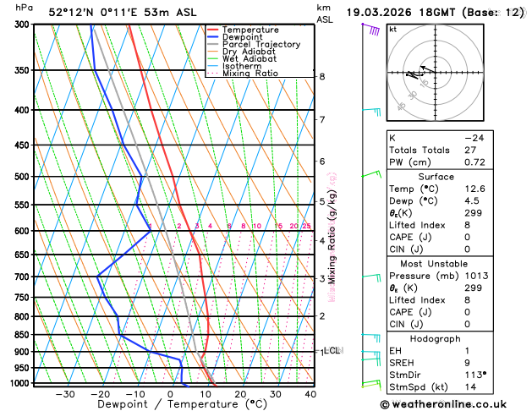Click the 500 hPa pressure axis label

pos(22,177)
